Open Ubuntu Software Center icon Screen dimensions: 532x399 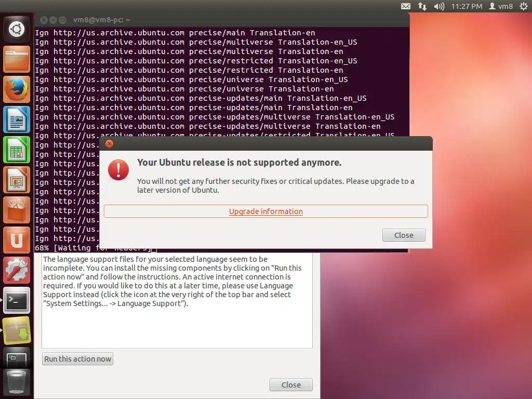17,210
